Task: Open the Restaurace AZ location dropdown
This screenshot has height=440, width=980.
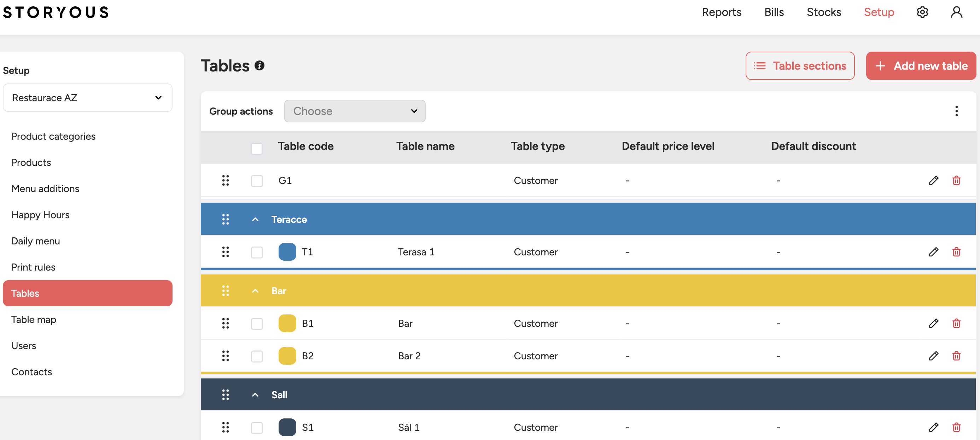Action: 88,98
